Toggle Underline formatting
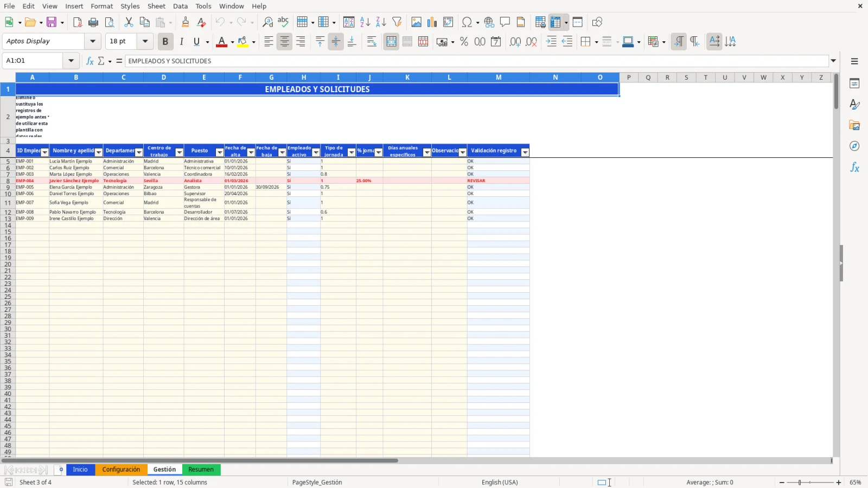868x488 pixels. 197,42
